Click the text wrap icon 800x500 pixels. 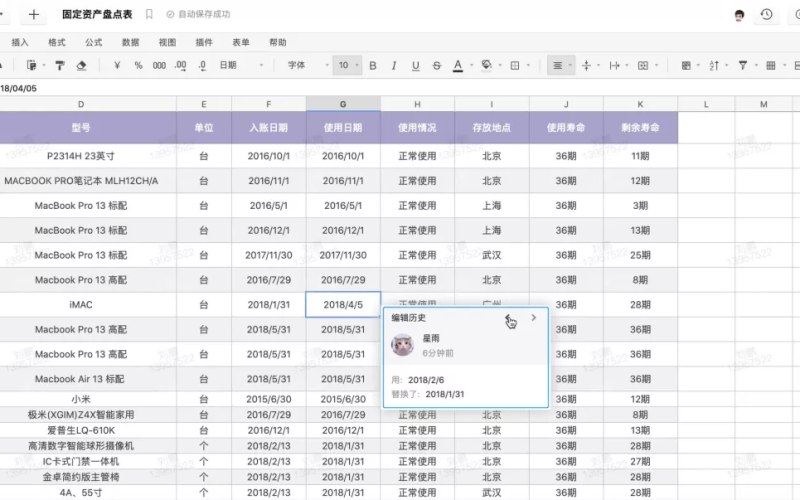(614, 65)
